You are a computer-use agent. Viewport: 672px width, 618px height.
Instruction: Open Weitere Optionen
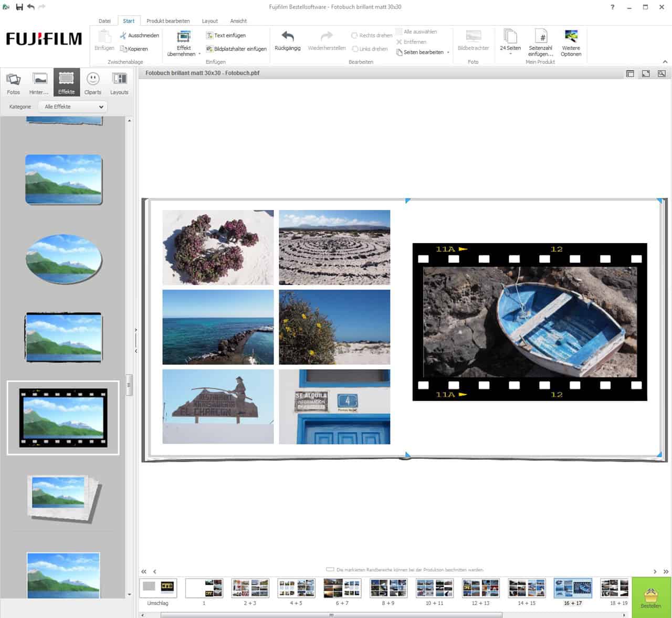571,42
